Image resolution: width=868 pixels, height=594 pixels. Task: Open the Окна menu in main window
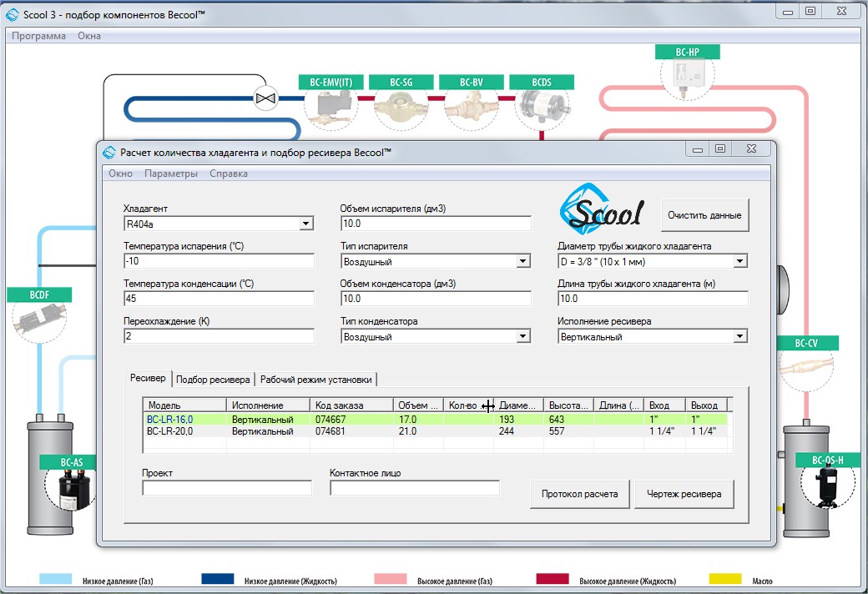[x=89, y=36]
